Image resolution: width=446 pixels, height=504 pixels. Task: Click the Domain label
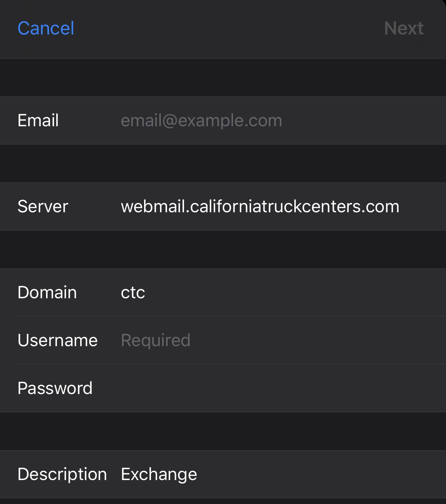tap(47, 292)
